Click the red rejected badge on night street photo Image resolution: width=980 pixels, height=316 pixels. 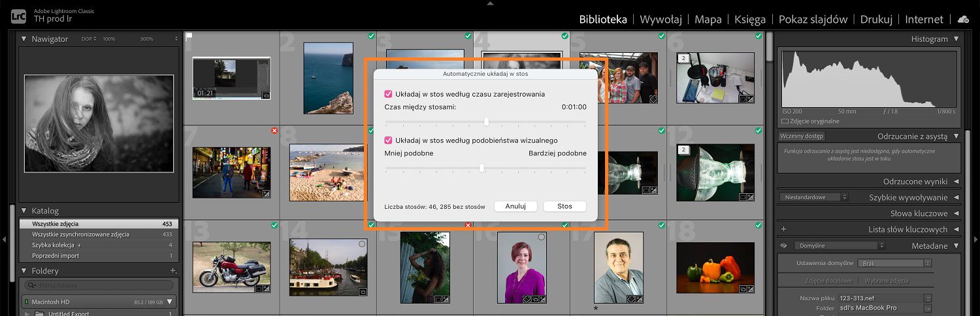pos(274,131)
